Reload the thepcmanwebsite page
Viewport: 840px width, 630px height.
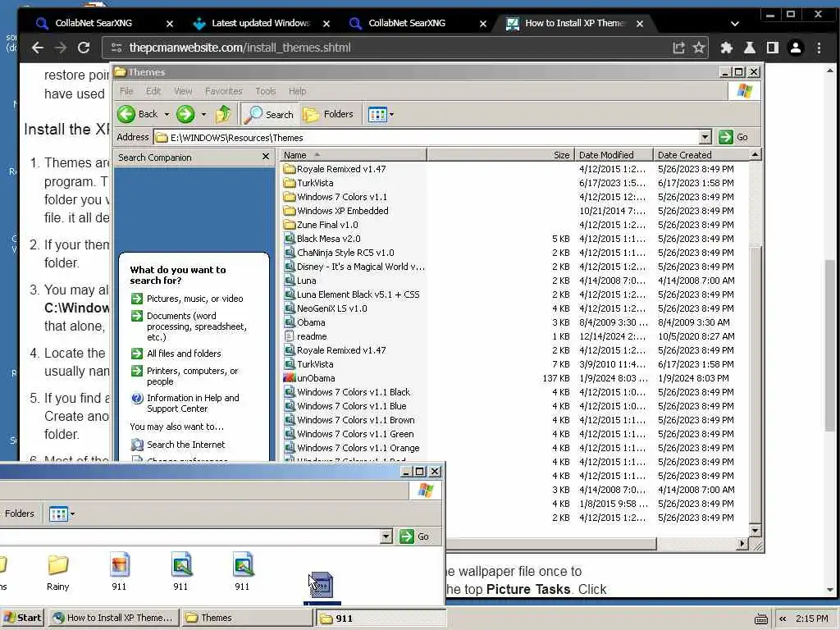coord(84,48)
